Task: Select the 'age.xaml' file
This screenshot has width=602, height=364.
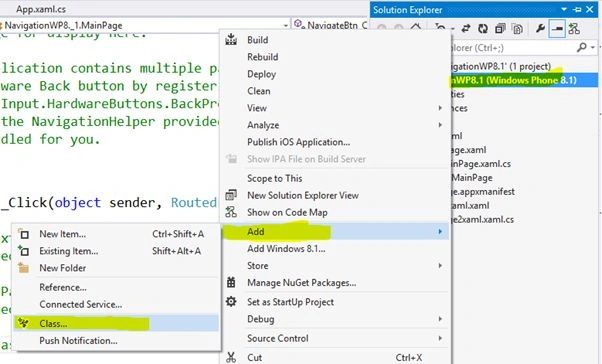Action: [x=469, y=150]
